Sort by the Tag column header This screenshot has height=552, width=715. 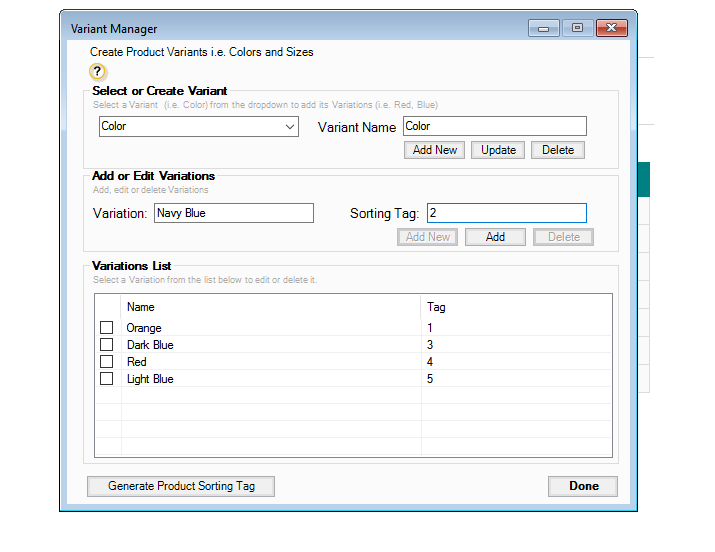[436, 307]
